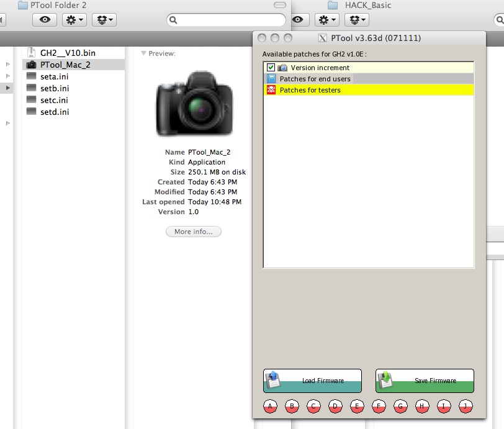
Task: Open the Patches for testers group
Action: (368, 90)
